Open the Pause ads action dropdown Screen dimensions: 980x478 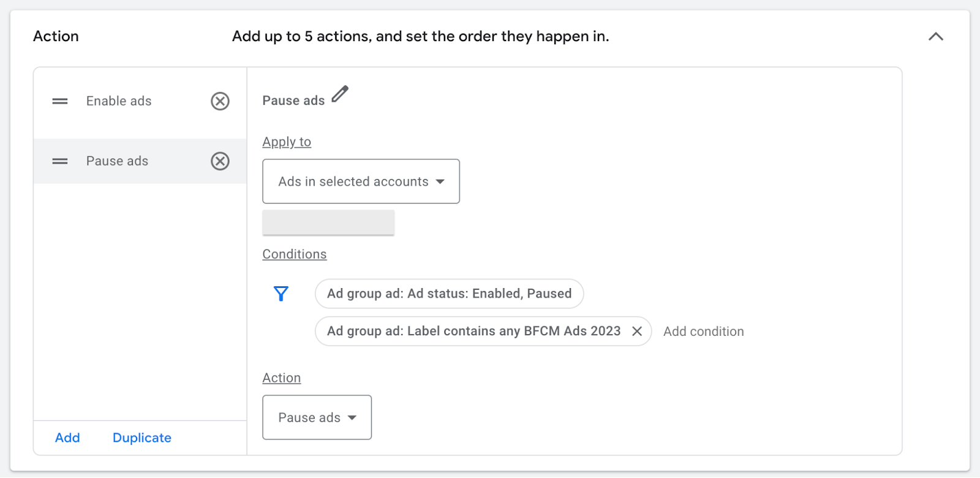tap(317, 417)
